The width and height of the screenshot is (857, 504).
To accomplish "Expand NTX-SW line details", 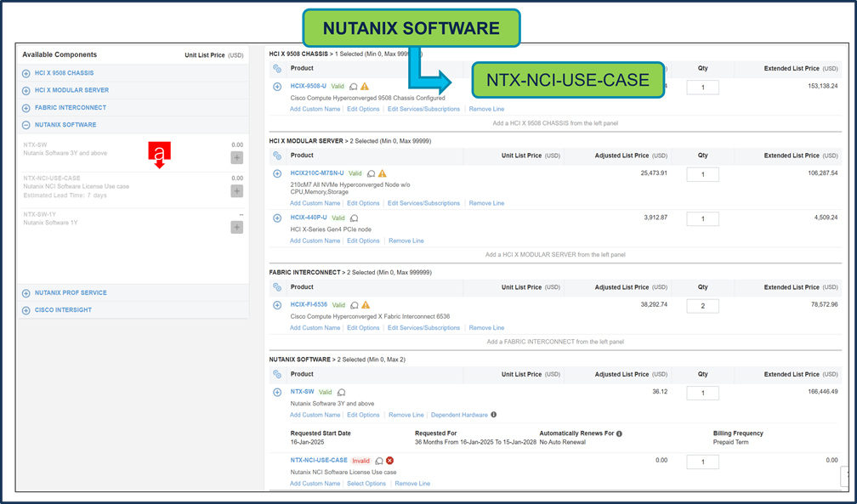I will pos(277,392).
